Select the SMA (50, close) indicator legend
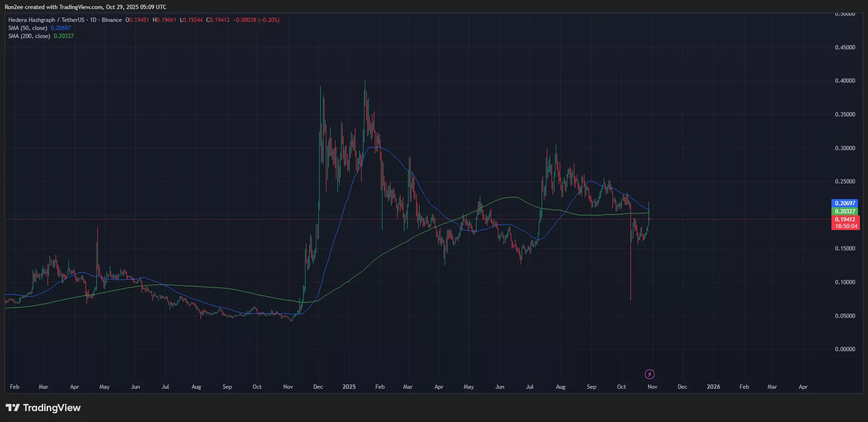This screenshot has height=422, width=868. 28,28
